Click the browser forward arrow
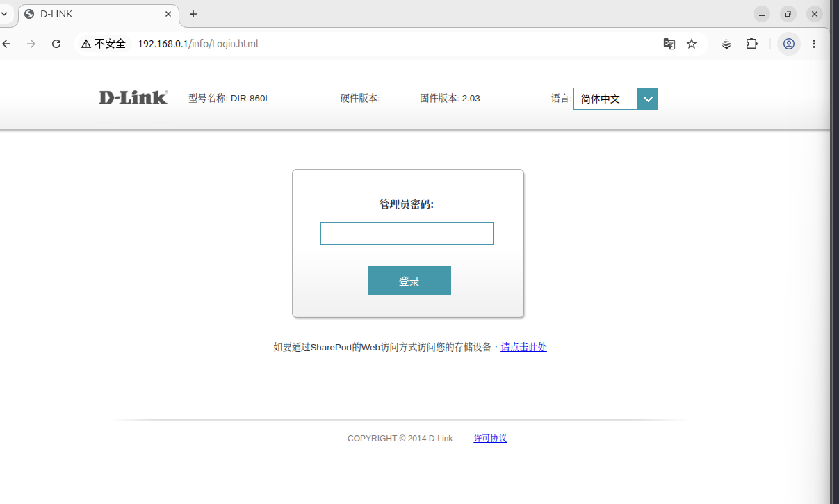839x504 pixels. pos(31,44)
